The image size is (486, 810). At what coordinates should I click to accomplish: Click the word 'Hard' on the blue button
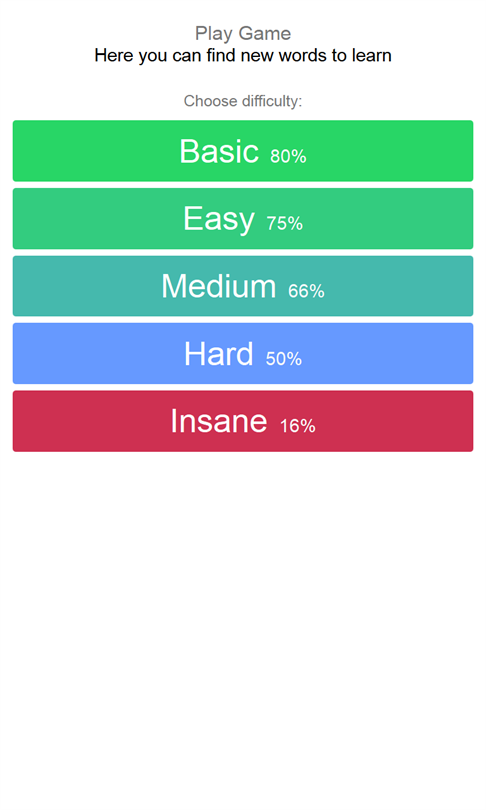(219, 354)
